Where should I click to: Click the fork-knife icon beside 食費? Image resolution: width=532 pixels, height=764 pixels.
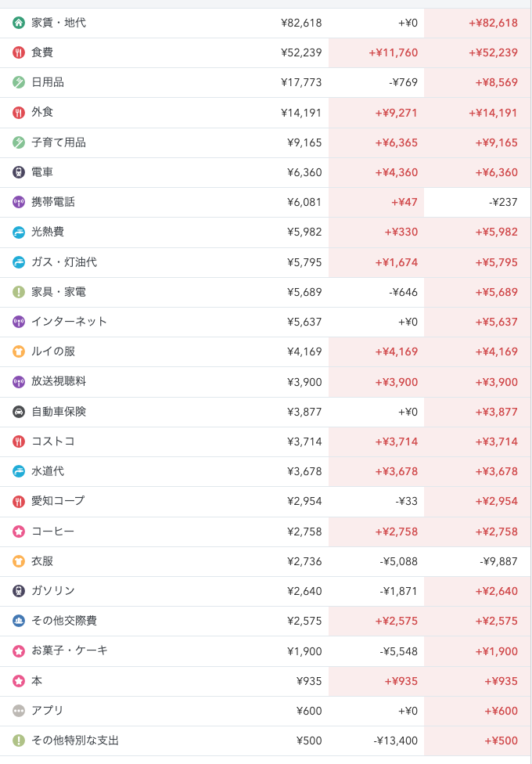[19, 52]
